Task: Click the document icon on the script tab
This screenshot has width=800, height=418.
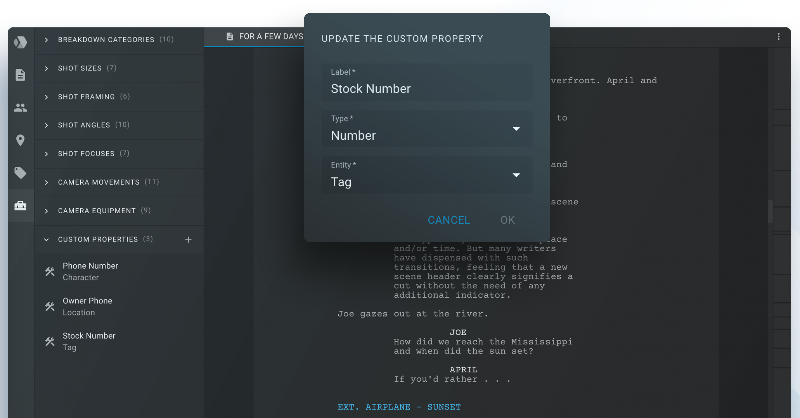Action: [x=230, y=37]
